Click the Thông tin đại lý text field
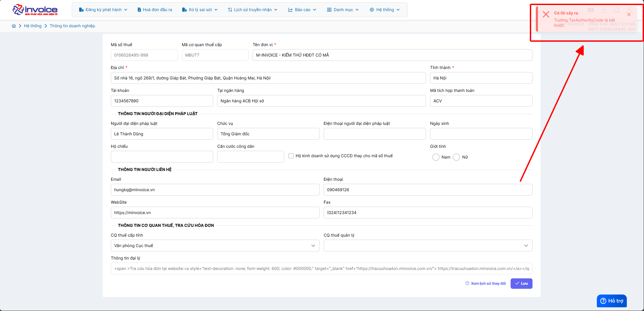 [322, 269]
